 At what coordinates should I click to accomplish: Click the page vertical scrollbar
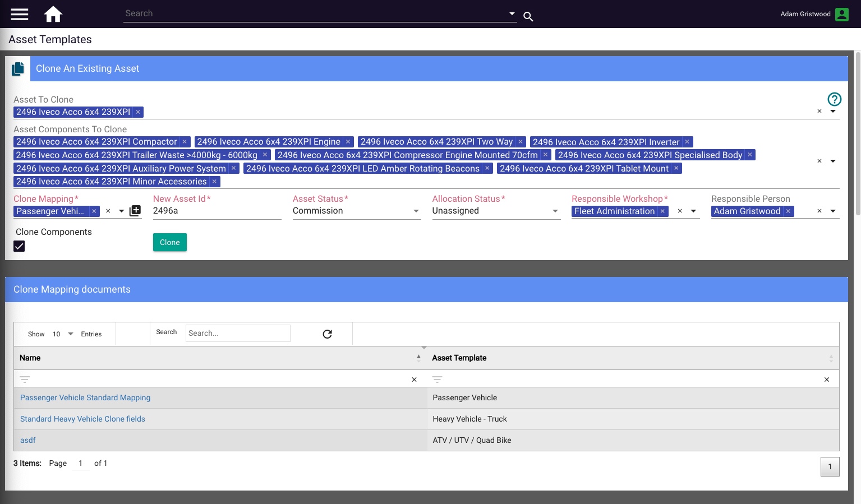click(858, 133)
